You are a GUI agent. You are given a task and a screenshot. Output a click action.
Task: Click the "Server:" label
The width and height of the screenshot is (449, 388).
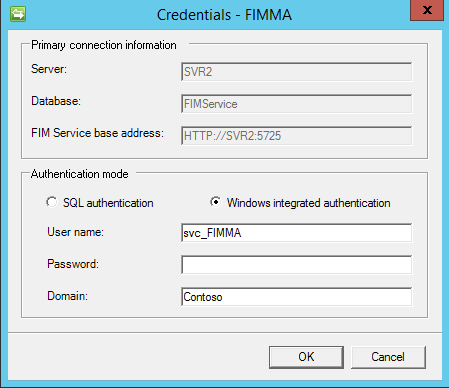coord(49,69)
